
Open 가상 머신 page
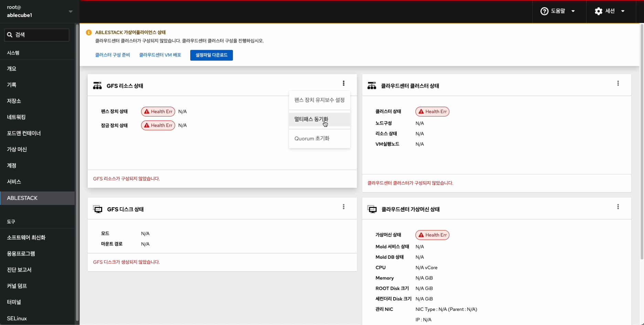coord(37,149)
